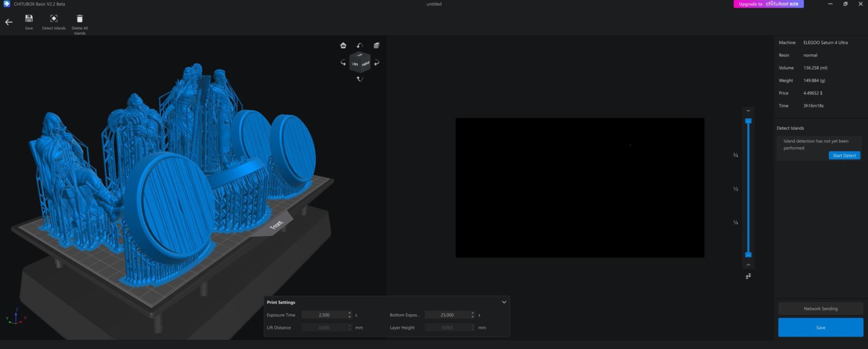Rotate view using arrow above the view cube
Viewport: 868px width, 349px height.
(x=360, y=46)
